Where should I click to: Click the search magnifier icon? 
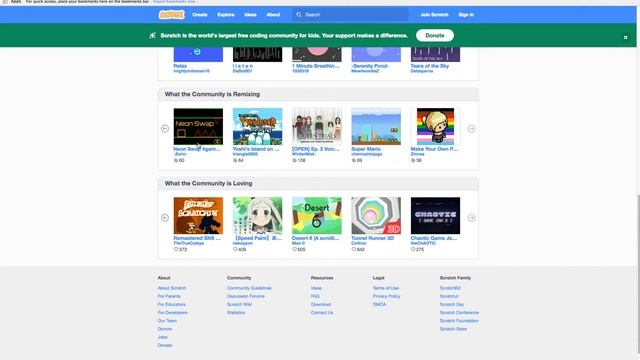[x=299, y=15]
